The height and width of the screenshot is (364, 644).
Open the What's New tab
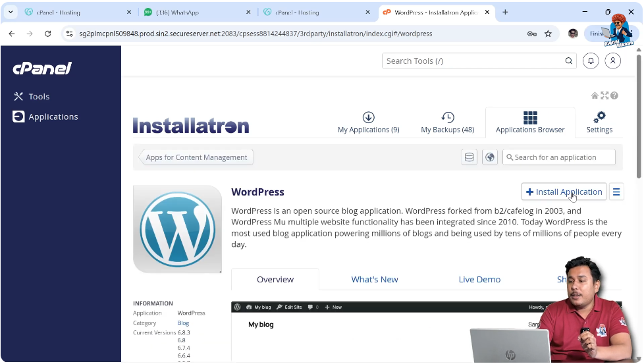pos(375,280)
